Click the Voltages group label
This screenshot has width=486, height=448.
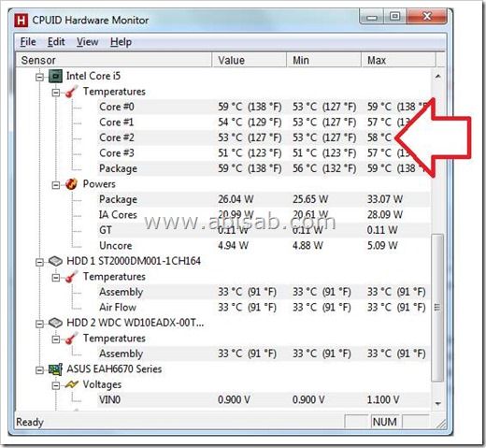(102, 384)
